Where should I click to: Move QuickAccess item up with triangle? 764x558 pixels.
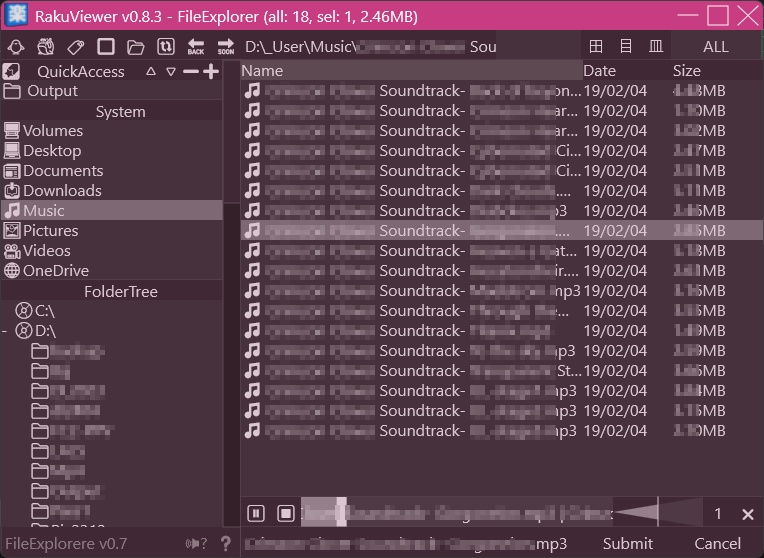pos(151,72)
